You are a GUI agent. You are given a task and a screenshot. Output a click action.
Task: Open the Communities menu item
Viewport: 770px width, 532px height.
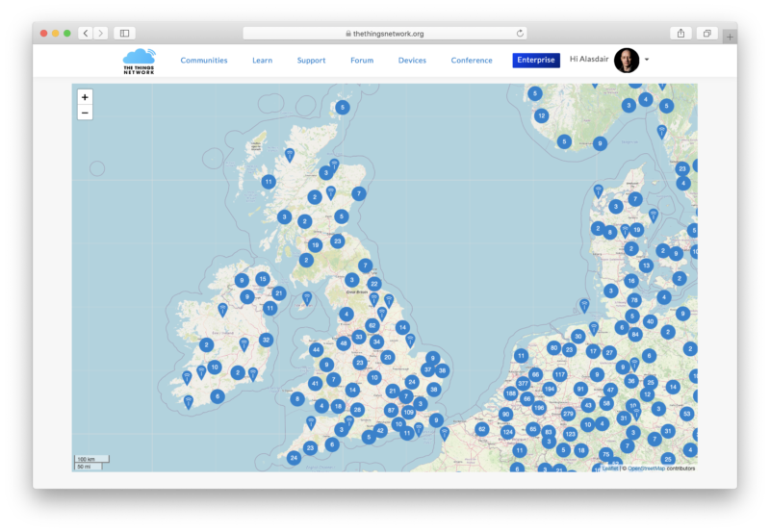pos(204,61)
